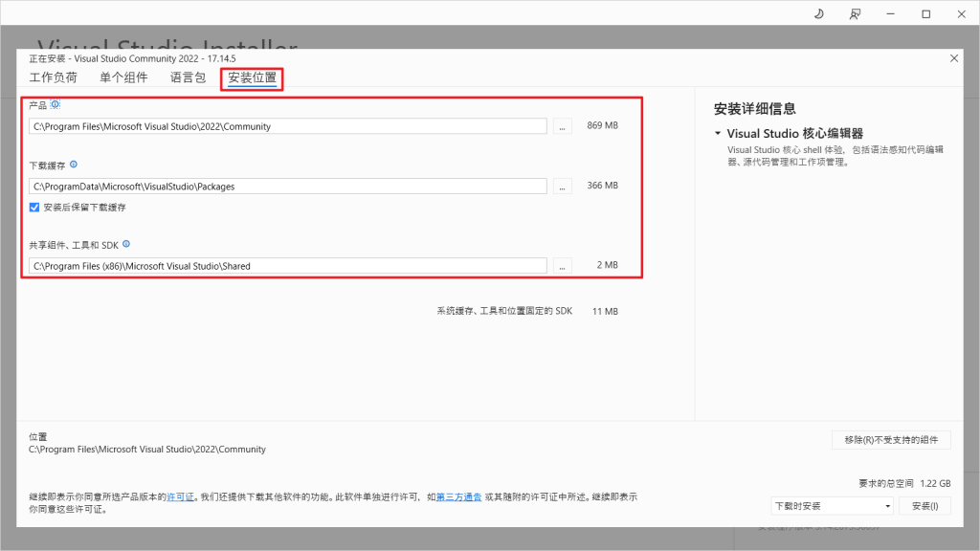
Task: Click the info icon next to 产品
Action: tap(55, 104)
